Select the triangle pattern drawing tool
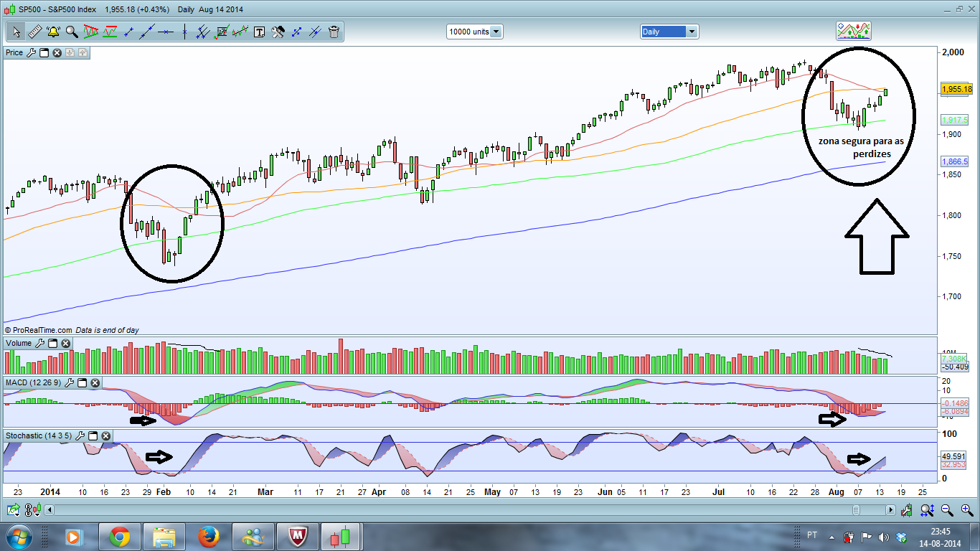The image size is (980, 551). pos(91,32)
